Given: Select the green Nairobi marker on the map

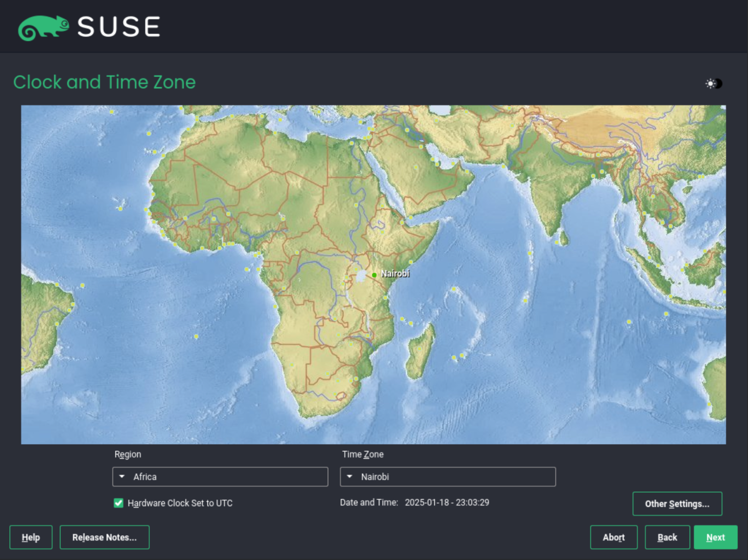Looking at the screenshot, I should click(374, 275).
